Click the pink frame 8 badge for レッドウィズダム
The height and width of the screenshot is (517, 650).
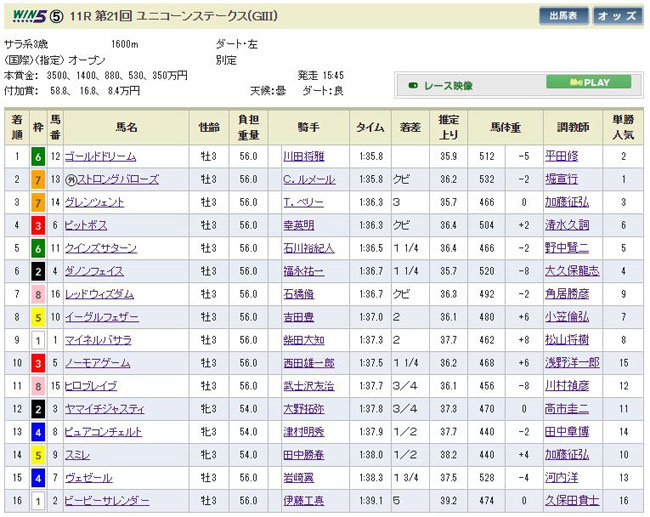point(37,294)
